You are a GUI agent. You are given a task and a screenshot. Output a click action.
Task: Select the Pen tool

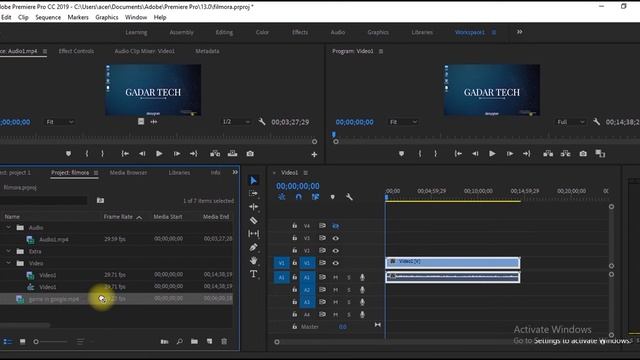tap(253, 247)
